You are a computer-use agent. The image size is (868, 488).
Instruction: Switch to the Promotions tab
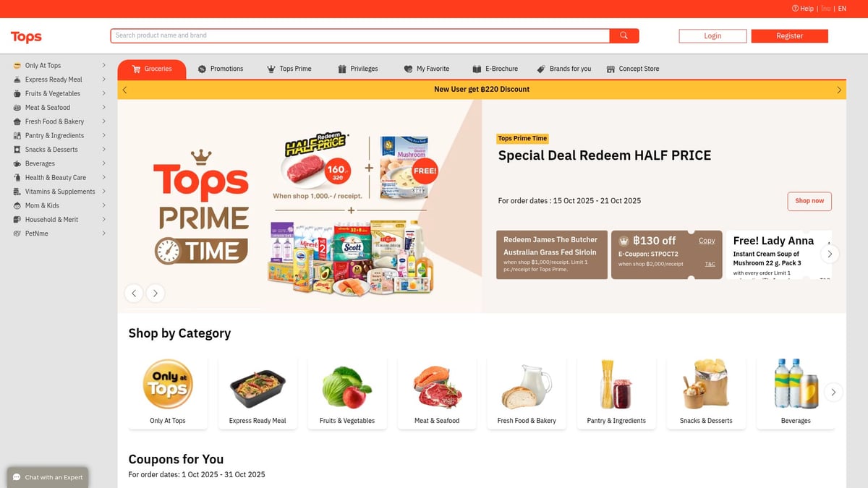click(x=221, y=69)
